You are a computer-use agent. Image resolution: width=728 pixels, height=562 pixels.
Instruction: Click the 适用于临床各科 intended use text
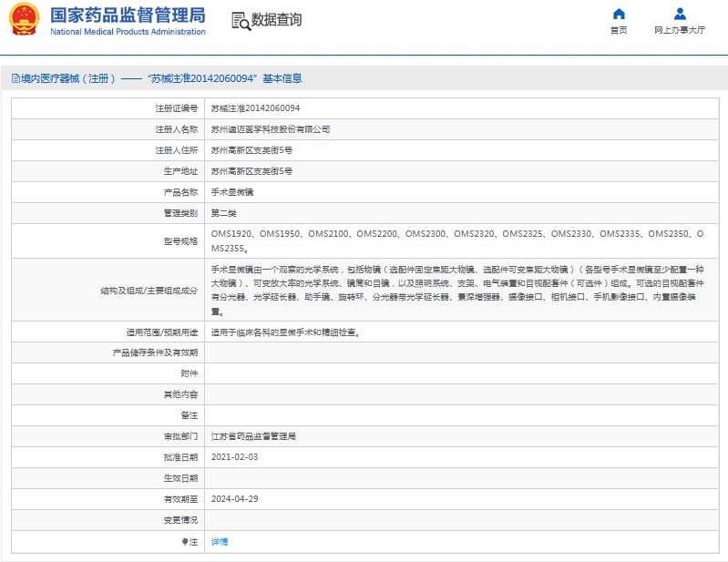coord(285,332)
